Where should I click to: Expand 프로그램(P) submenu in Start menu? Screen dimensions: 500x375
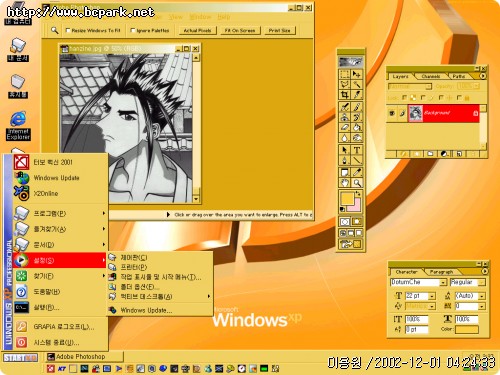click(x=60, y=213)
